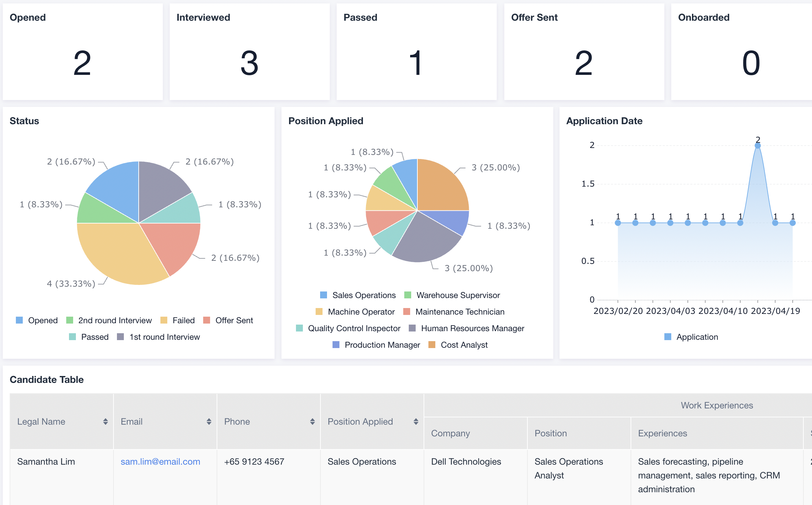
Task: Toggle the Human Resources Manager legend item
Action: (466, 328)
